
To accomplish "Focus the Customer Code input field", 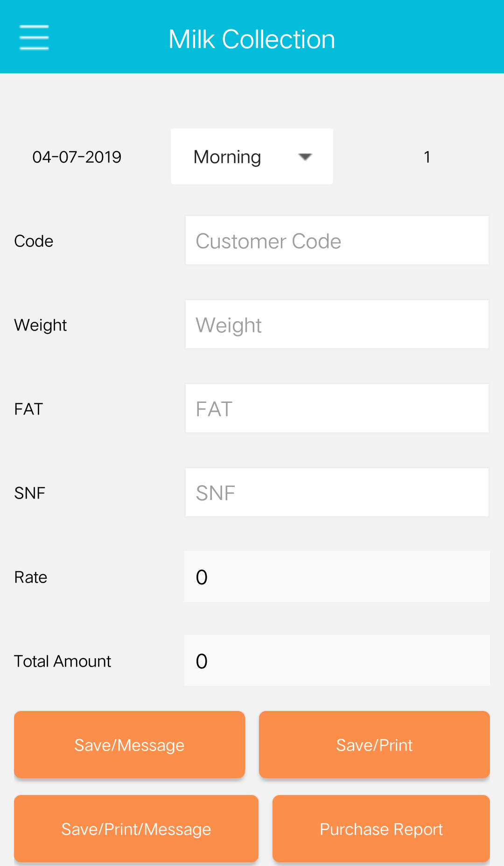I will click(337, 241).
